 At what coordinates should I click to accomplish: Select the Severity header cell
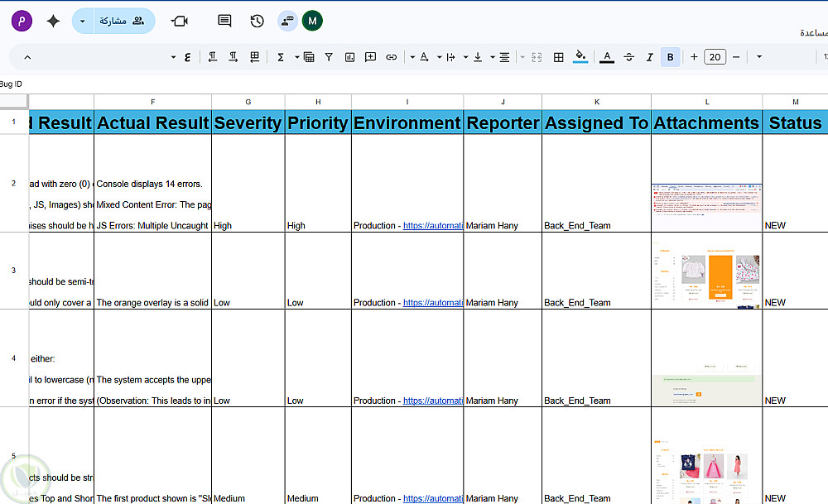[x=248, y=122]
